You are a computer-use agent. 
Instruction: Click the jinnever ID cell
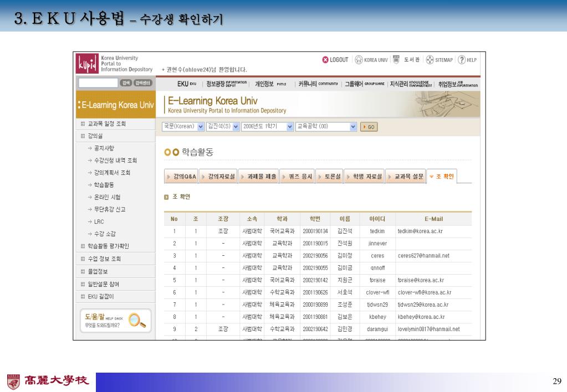377,244
